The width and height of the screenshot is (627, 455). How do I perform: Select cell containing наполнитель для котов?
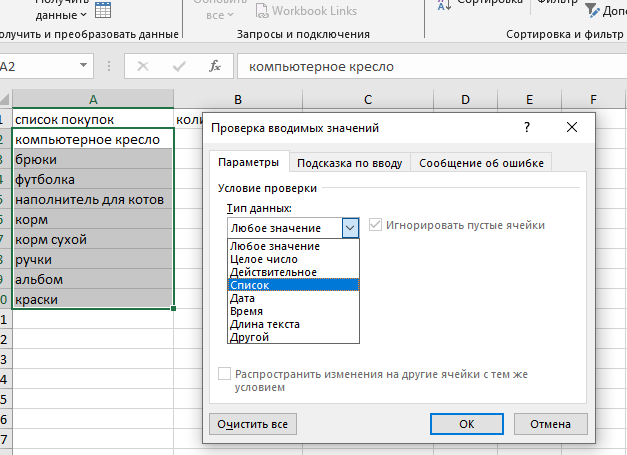click(x=93, y=200)
